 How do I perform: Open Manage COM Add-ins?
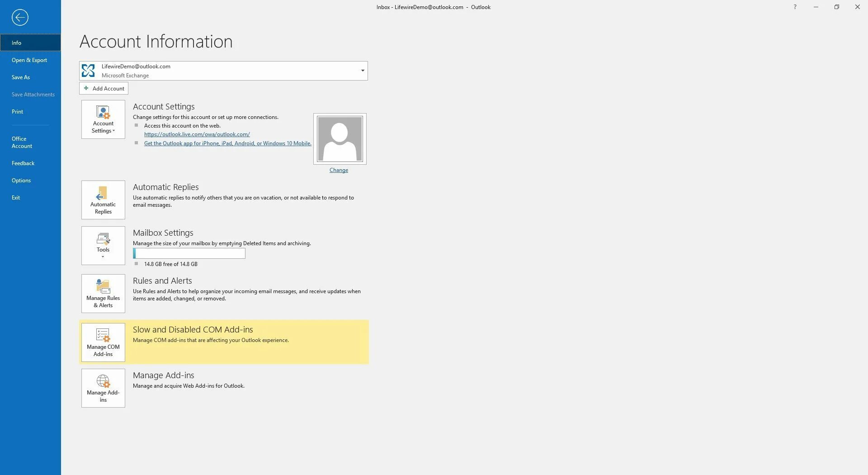pos(103,342)
